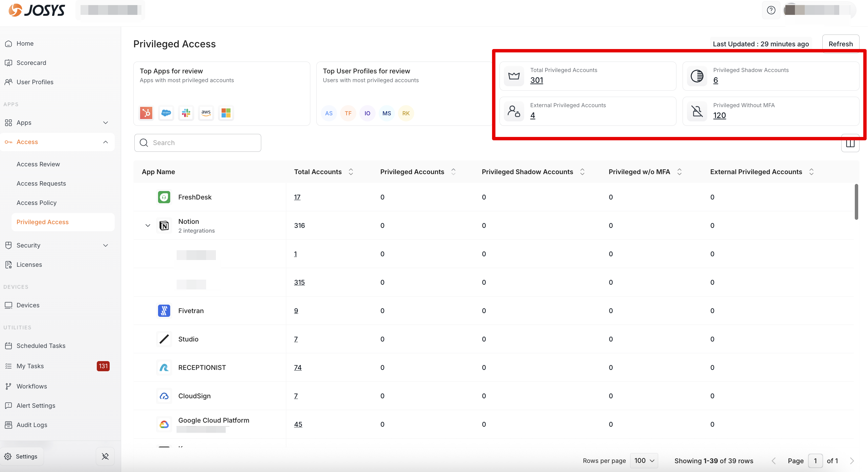Go to Audit Logs in the sidebar

[32, 425]
